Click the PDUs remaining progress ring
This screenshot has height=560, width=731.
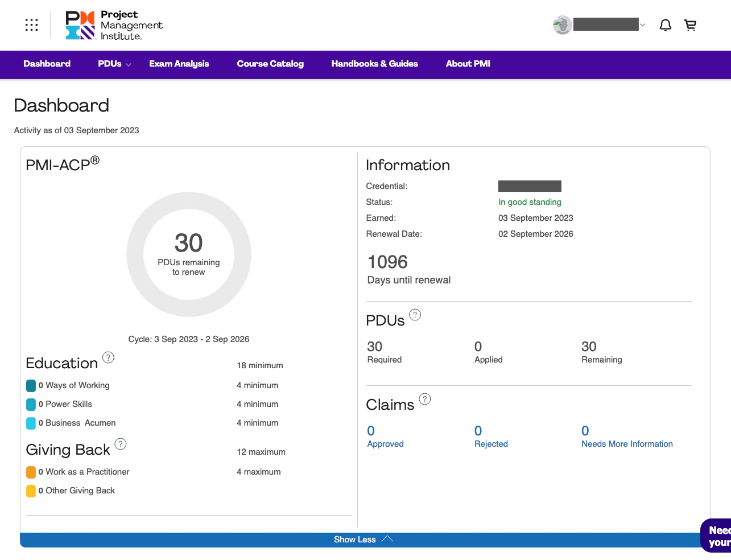point(189,254)
